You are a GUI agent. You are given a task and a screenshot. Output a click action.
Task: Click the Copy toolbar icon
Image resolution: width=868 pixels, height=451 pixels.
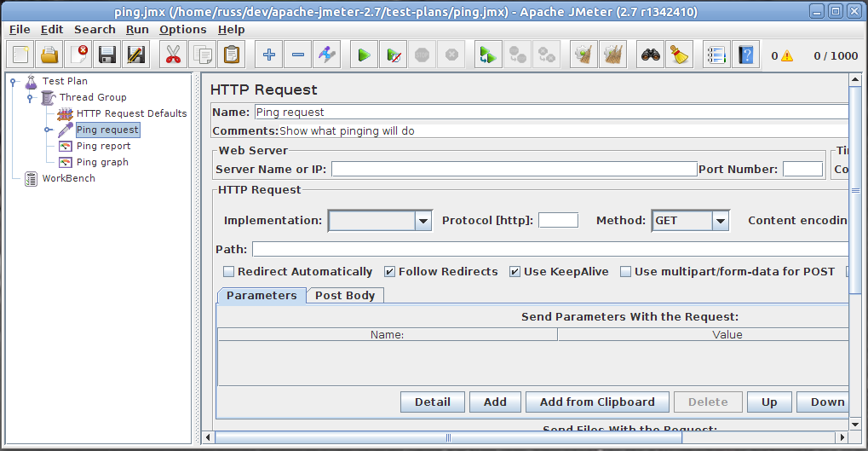[x=202, y=55]
